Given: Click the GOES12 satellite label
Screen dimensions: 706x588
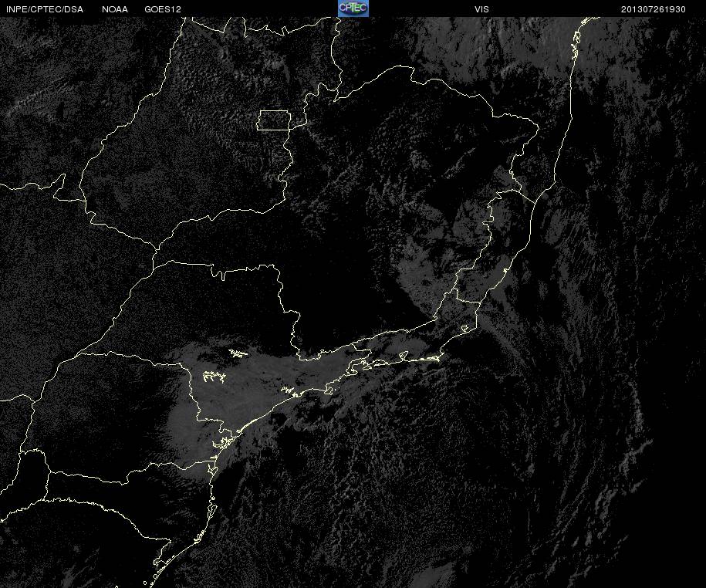Looking at the screenshot, I should (163, 9).
